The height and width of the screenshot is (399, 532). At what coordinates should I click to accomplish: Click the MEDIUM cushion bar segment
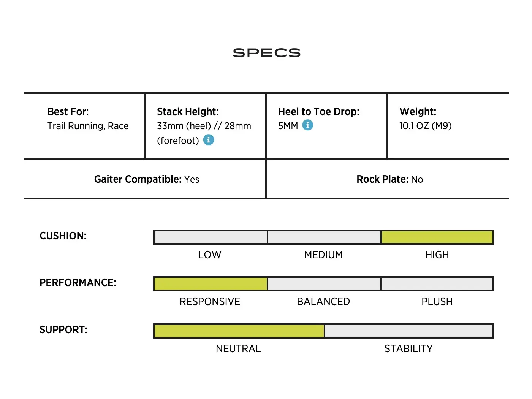[324, 237]
